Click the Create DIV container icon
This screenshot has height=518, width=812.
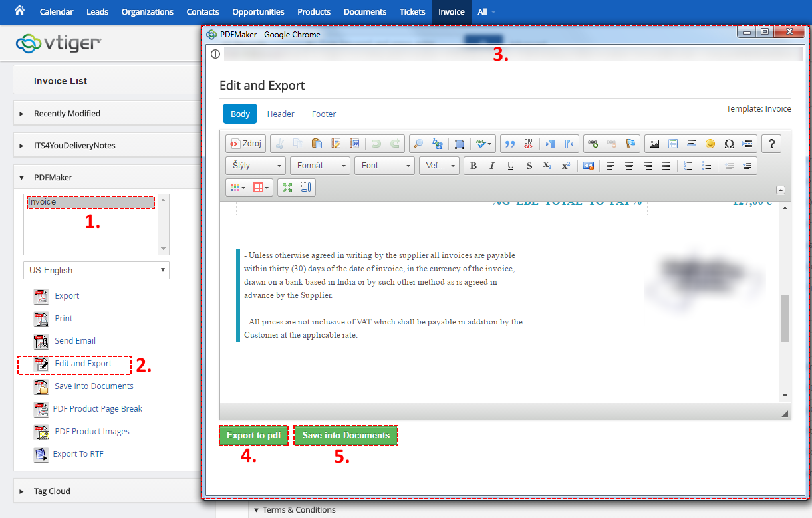[x=529, y=144]
